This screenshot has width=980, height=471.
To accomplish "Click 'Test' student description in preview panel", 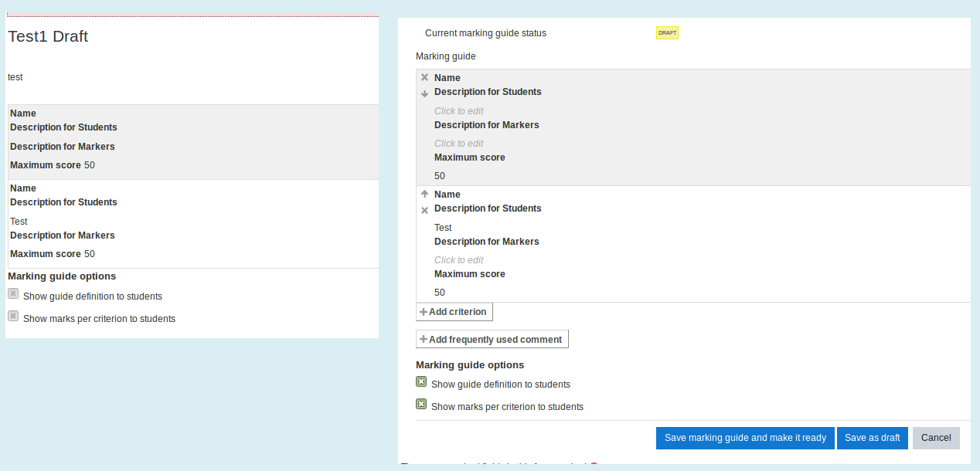I will coord(19,222).
